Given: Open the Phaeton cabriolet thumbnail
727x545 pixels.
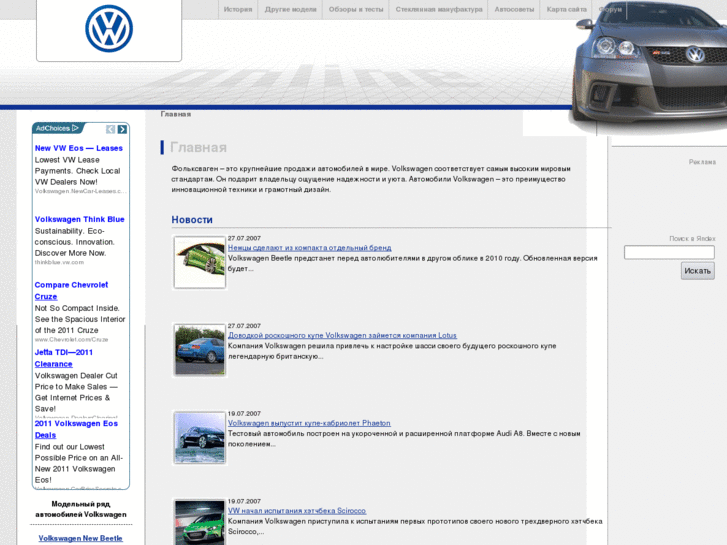Looking at the screenshot, I should 199,437.
